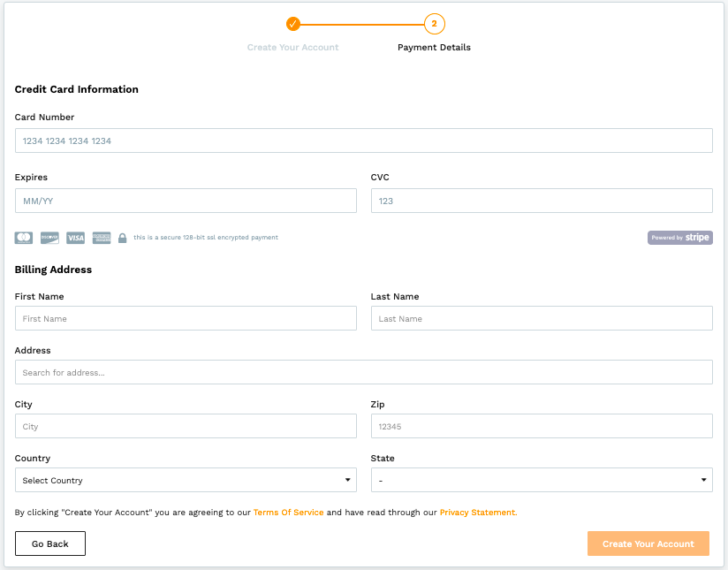Click the Mastercard card icon

coord(24,238)
